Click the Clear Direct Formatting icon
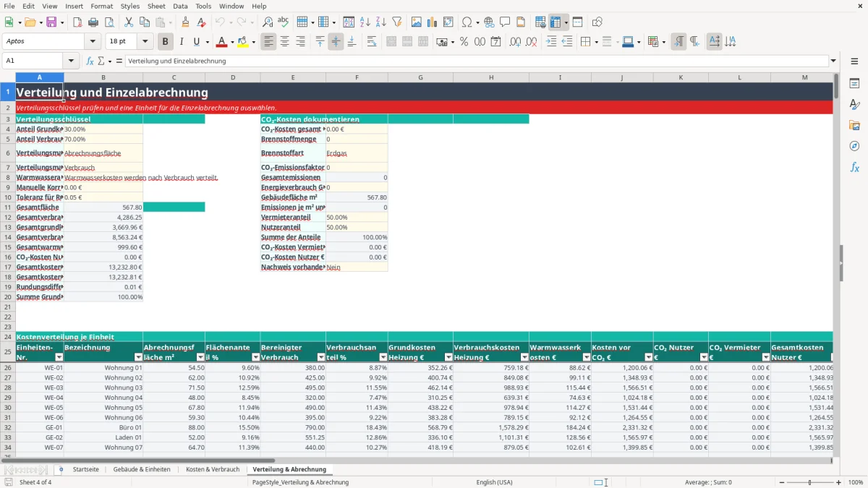Image resolution: width=868 pixels, height=488 pixels. point(201,22)
